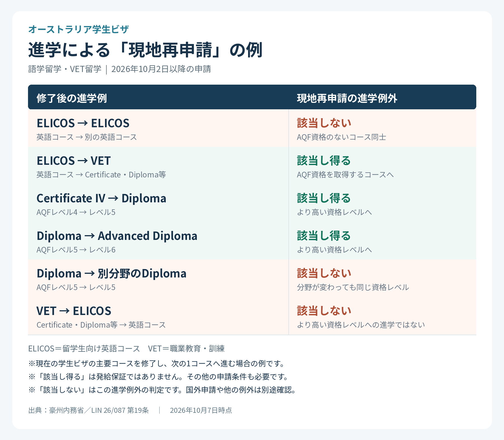Screen dimensions: 504x440
Task: Select the Diploma → Advanced Diploma row title
Action: (x=117, y=236)
